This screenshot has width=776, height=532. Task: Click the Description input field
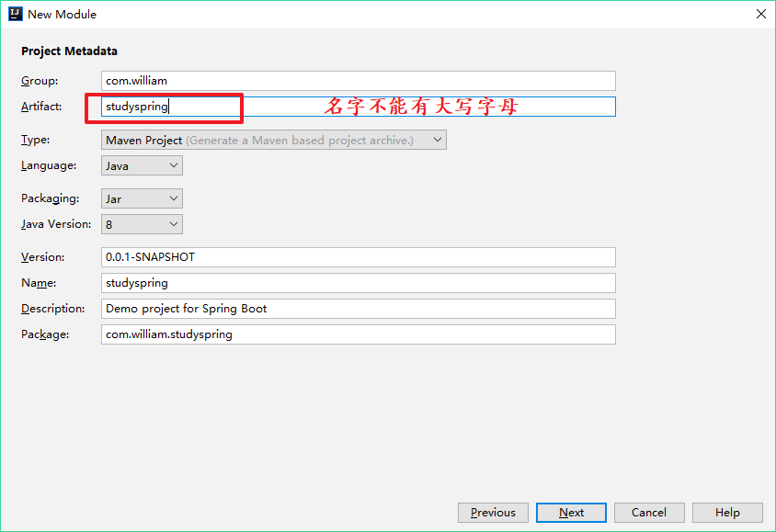tap(359, 309)
